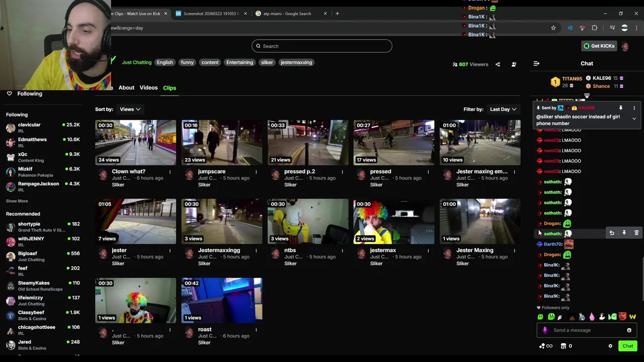Collapse the chat panel icon
Screen dimensions: 644x362
tap(536, 63)
